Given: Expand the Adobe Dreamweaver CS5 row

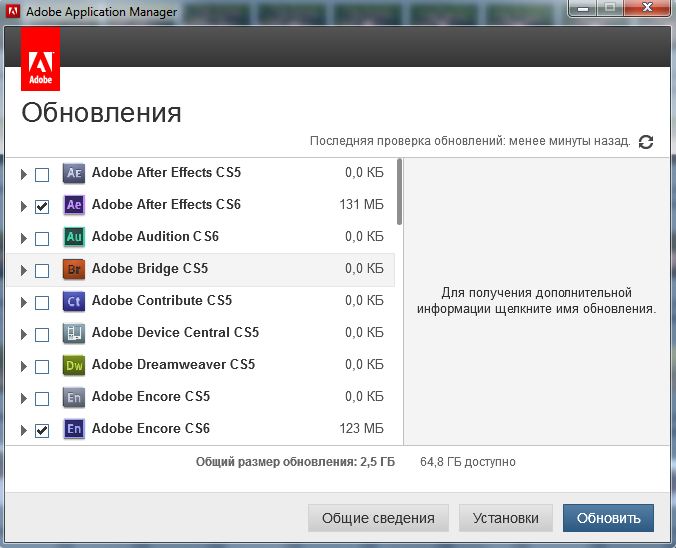Looking at the screenshot, I should pyautogui.click(x=24, y=366).
